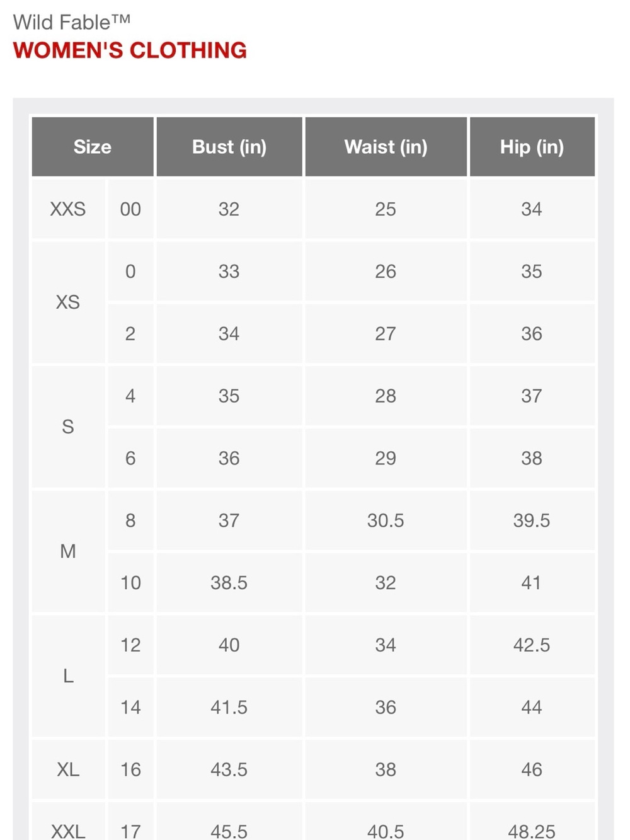Select the XL size label cell
Viewport: 630px width, 840px height.
(68, 769)
